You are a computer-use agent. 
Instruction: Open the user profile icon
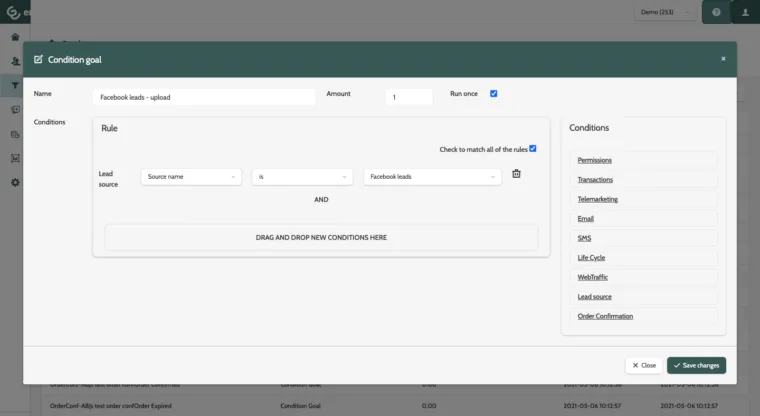coord(745,12)
